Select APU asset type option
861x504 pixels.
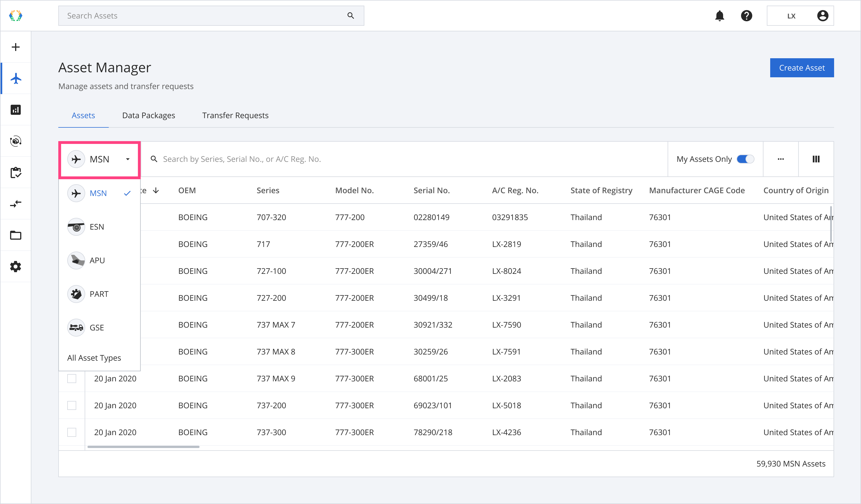(99, 260)
